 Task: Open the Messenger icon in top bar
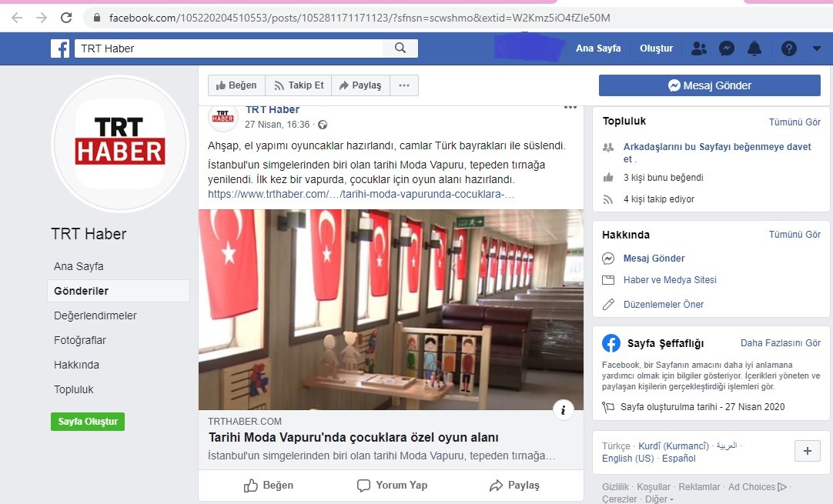pyautogui.click(x=726, y=48)
